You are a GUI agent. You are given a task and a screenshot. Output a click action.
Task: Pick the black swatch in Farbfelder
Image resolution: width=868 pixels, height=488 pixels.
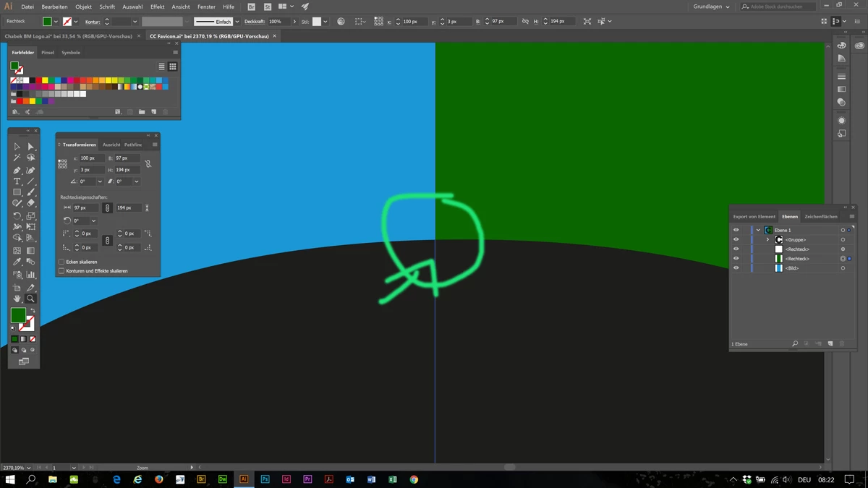click(33, 80)
